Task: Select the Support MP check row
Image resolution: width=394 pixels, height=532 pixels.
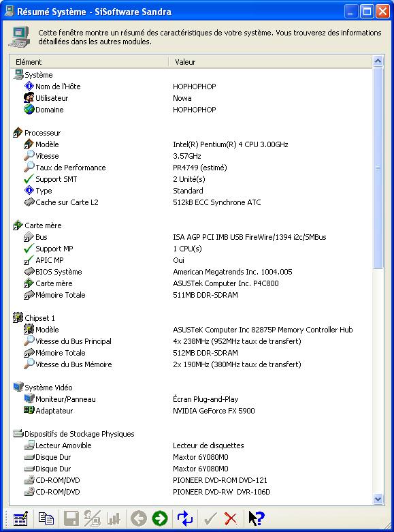Action: coord(191,249)
